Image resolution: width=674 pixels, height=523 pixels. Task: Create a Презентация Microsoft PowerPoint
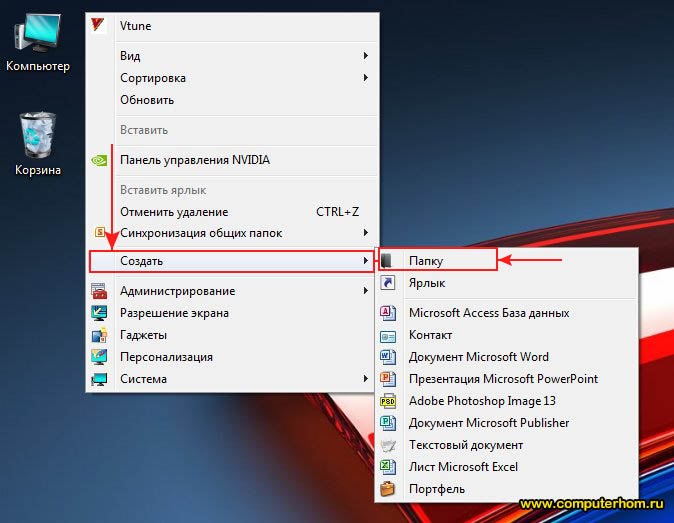pos(506,379)
